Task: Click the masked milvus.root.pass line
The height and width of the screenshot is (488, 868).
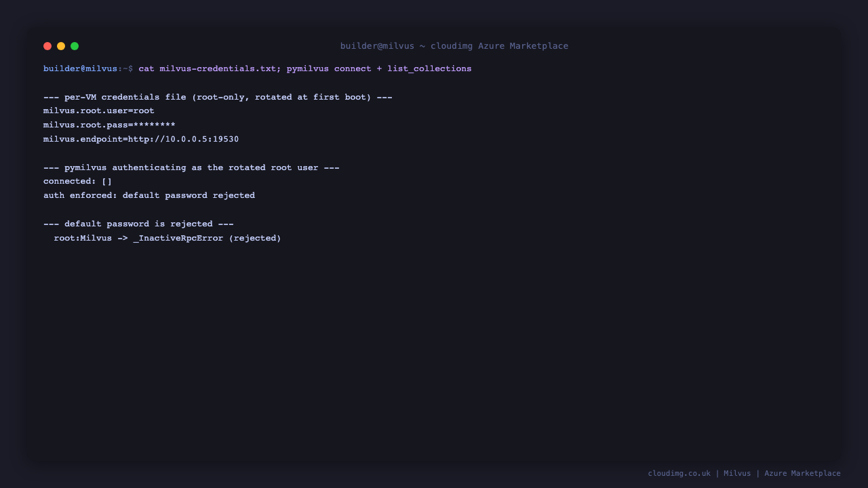Action: click(109, 125)
